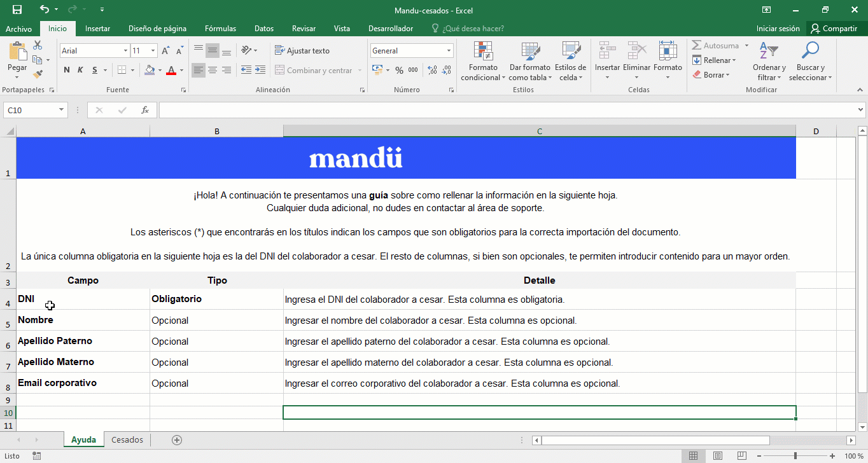Apply percent style format
868x463 pixels.
point(399,70)
